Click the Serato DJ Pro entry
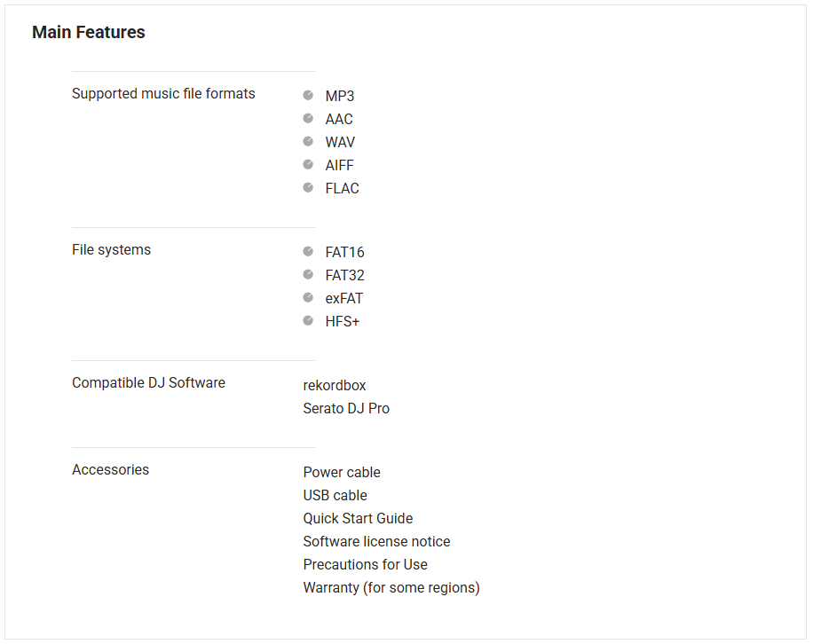Image resolution: width=813 pixels, height=644 pixels. click(x=346, y=409)
